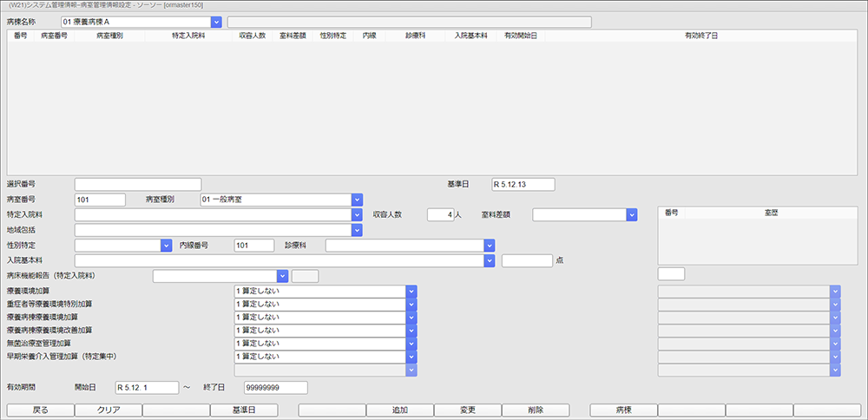The width and height of the screenshot is (868, 420).
Task: Expand the 地域包括 dropdown arrow
Action: coord(357,230)
